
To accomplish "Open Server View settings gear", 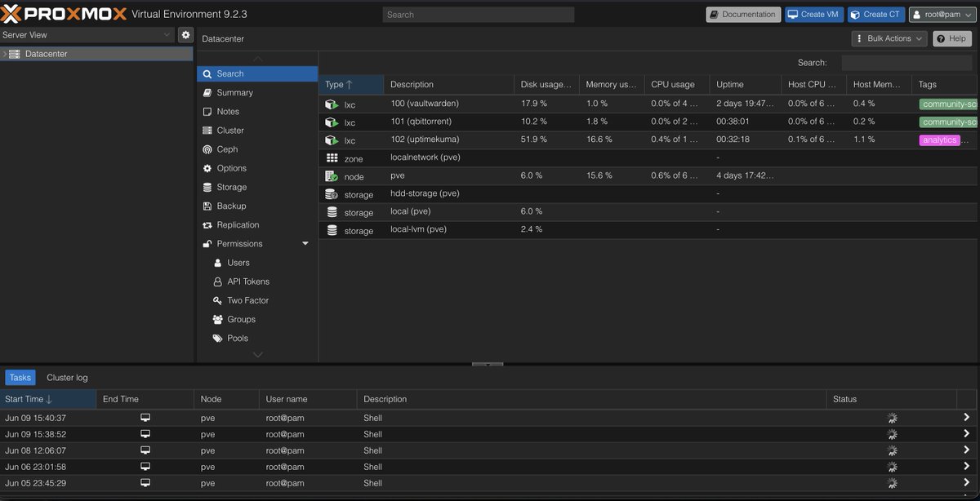I will 185,35.
